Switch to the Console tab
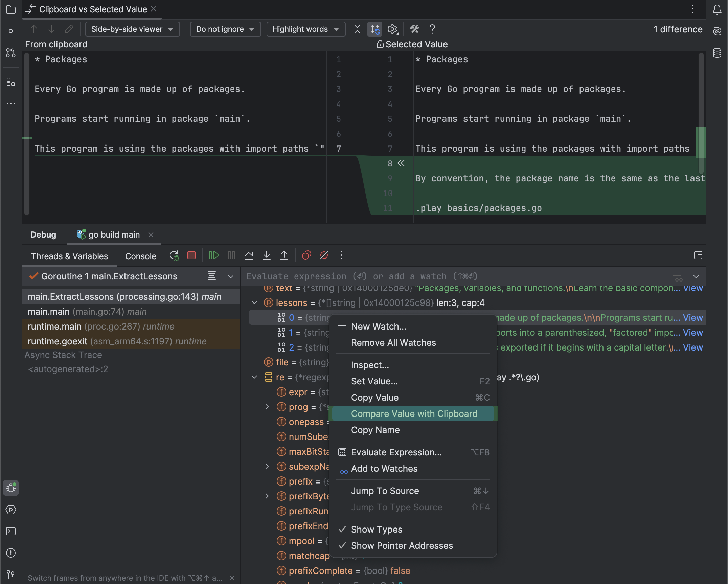728x584 pixels. pos(141,256)
